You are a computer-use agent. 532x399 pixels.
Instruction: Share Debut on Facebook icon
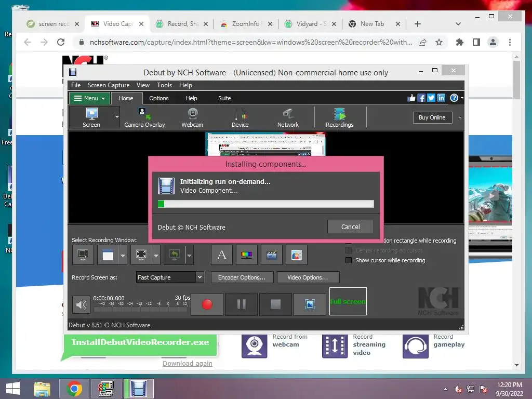click(421, 98)
